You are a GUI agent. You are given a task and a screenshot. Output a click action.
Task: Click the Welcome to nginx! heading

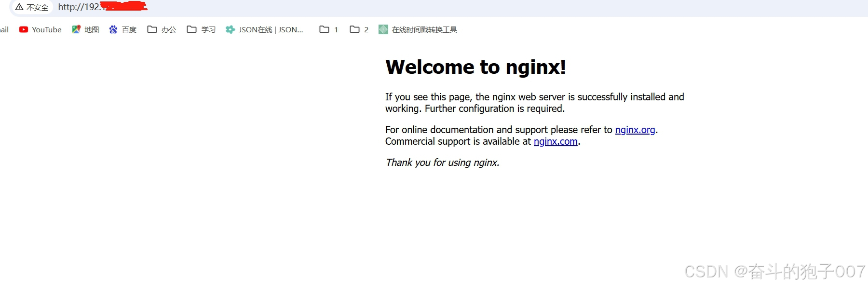[475, 67]
